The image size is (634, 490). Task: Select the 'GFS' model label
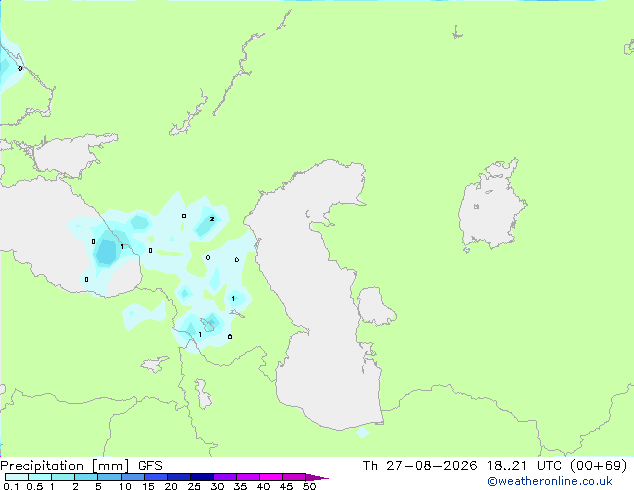(150, 466)
